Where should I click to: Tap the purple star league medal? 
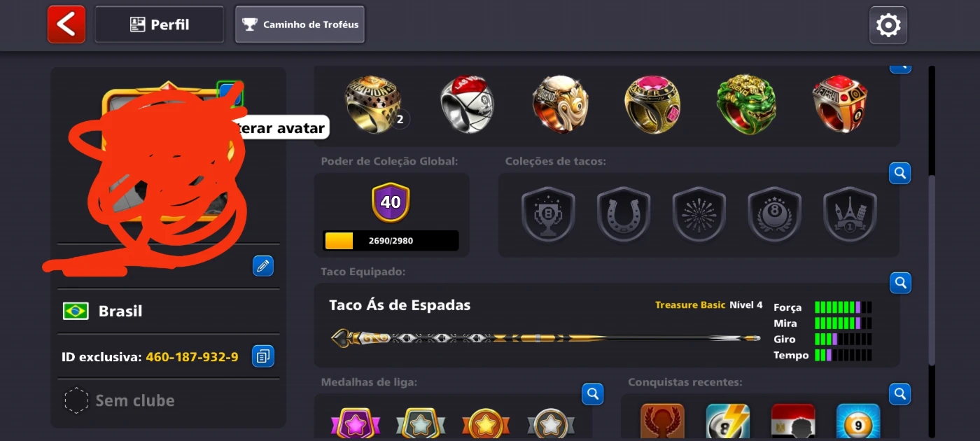click(355, 423)
